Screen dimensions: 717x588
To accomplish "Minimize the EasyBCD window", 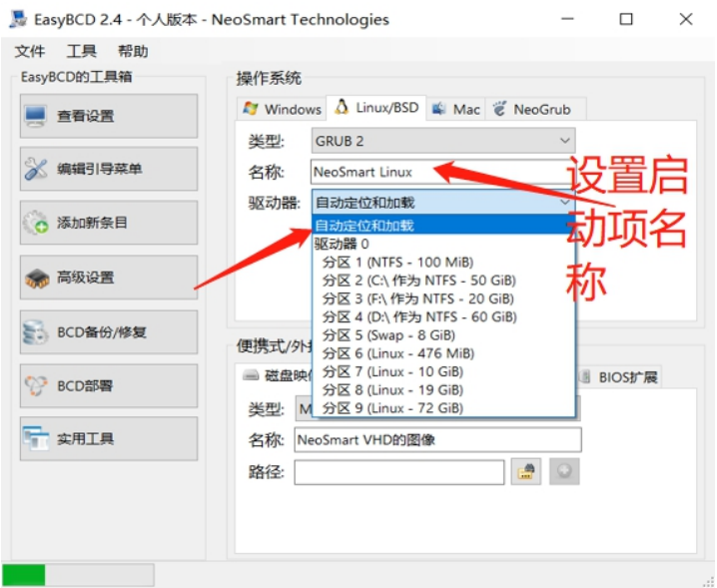I will point(567,19).
